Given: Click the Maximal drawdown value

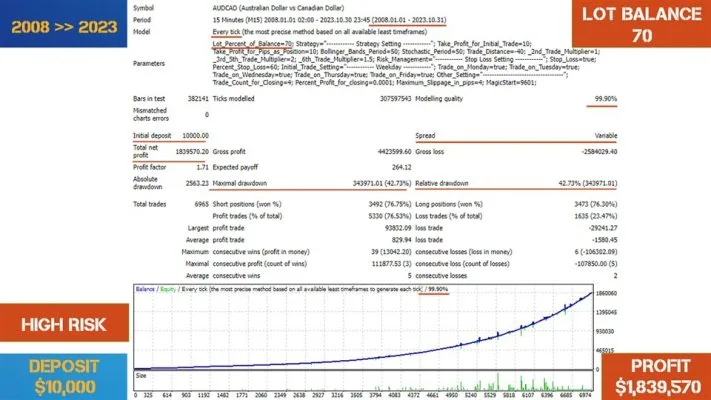Looking at the screenshot, I should point(382,183).
